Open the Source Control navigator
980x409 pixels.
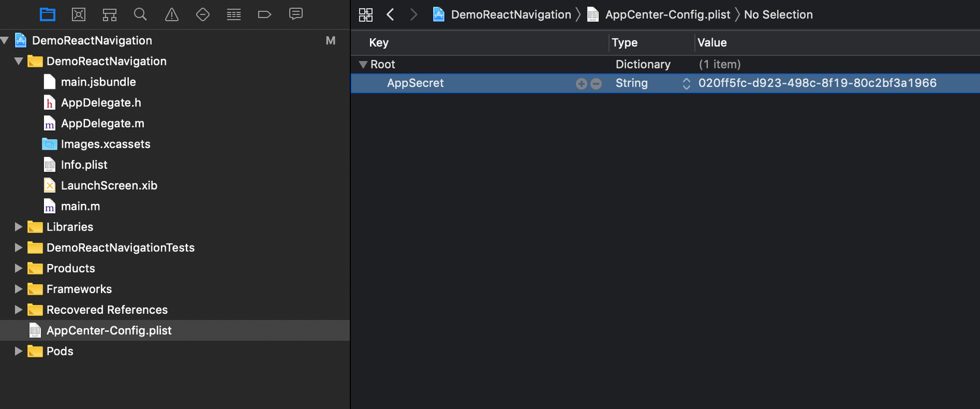pyautogui.click(x=78, y=14)
